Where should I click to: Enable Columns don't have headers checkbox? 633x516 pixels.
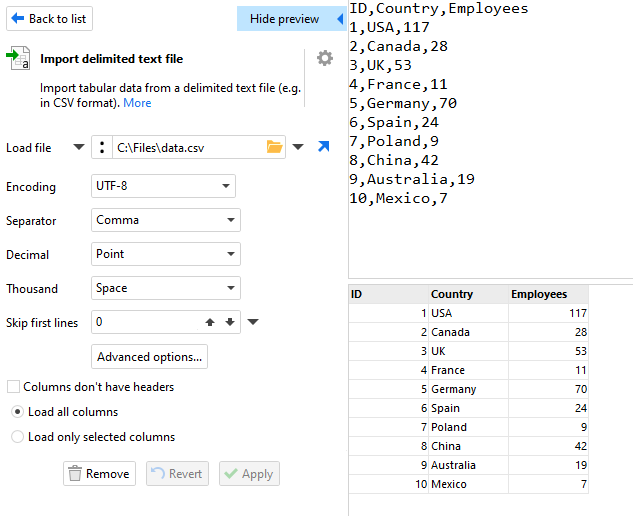(x=13, y=386)
